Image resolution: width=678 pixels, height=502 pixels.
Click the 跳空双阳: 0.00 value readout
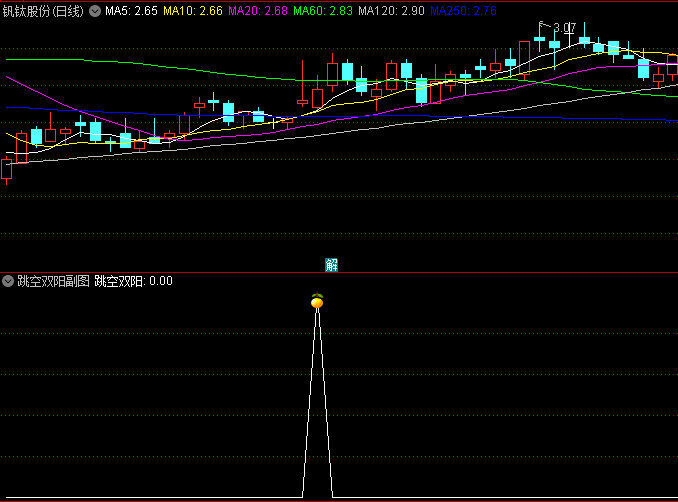[134, 281]
